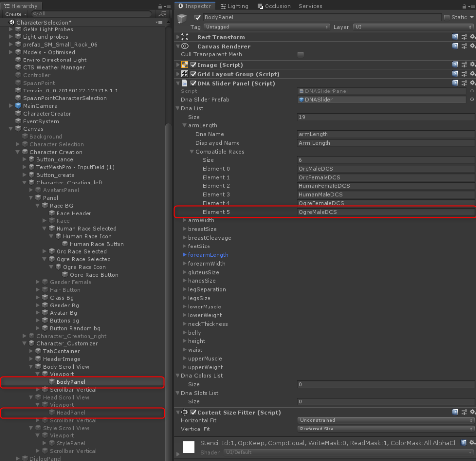This screenshot has width=476, height=461.
Task: Open gear menu for Grid Layout Group
Action: coord(472,74)
